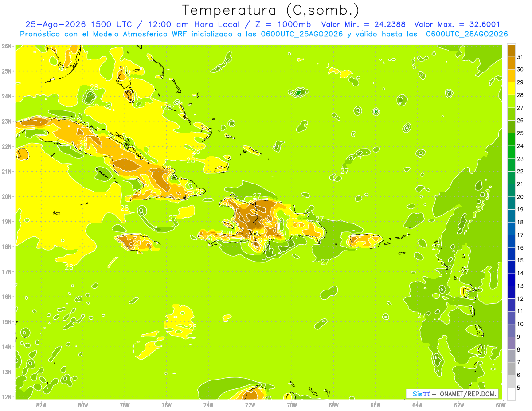Click the '60W' longitude label
The image size is (532, 411).
(501, 405)
